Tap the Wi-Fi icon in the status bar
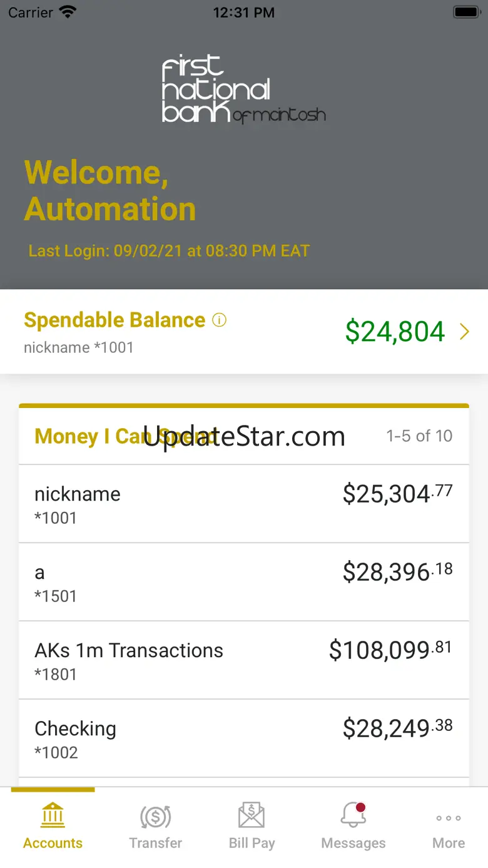 pyautogui.click(x=67, y=12)
